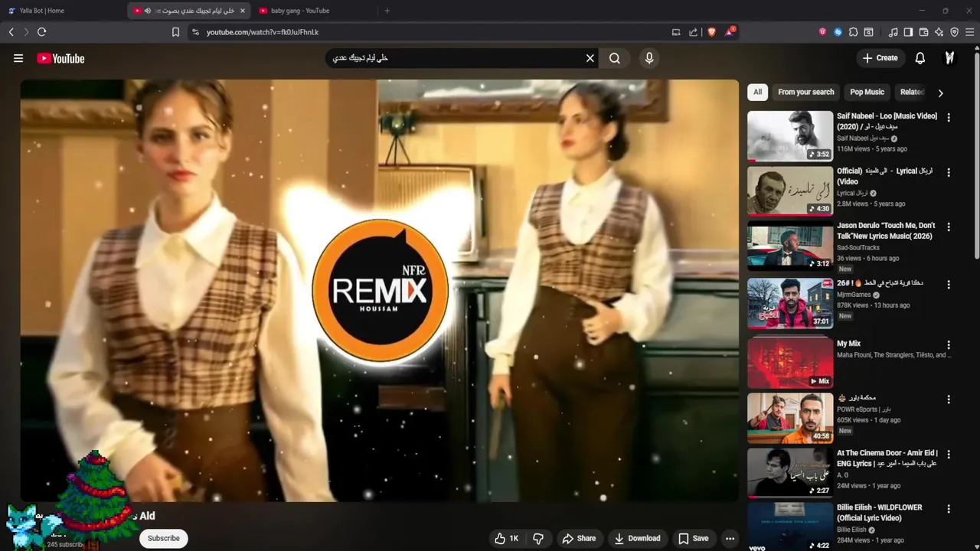Open YouTube notifications bell

tap(920, 58)
